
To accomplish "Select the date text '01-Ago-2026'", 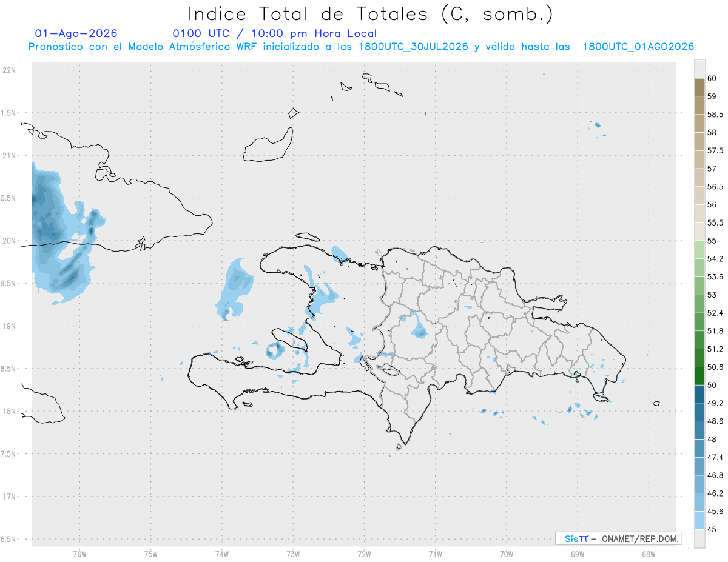I will pos(76,34).
